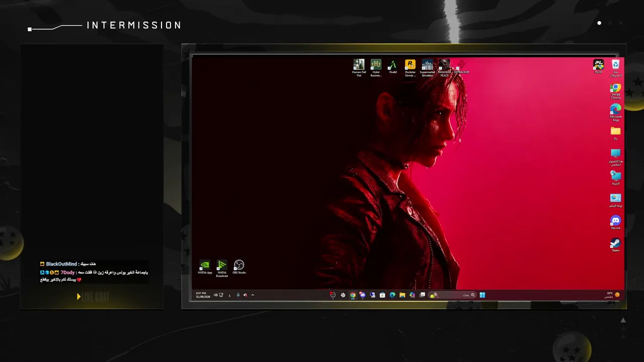Open the PARANOIA PLACE desktop shortcut

coord(444,68)
